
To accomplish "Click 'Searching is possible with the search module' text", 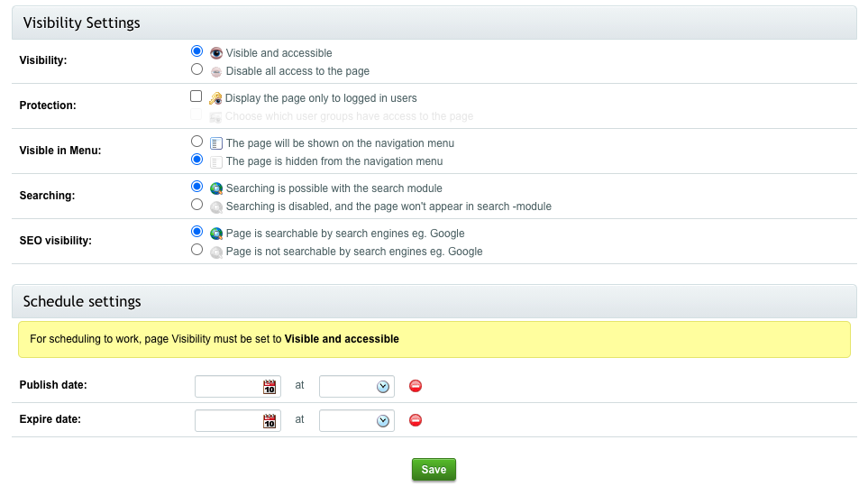I will [333, 188].
